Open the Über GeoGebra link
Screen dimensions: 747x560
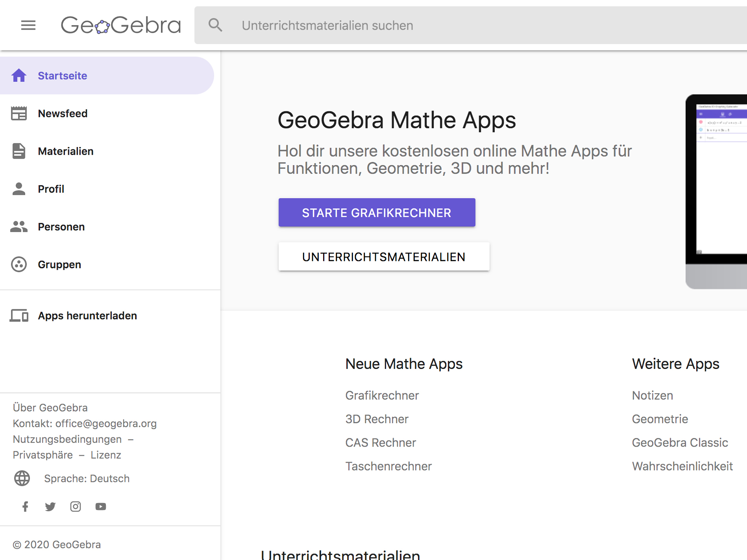point(50,408)
